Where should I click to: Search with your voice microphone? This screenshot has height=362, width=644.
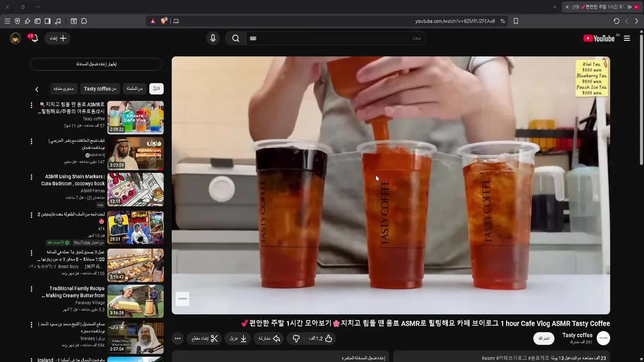tap(213, 38)
